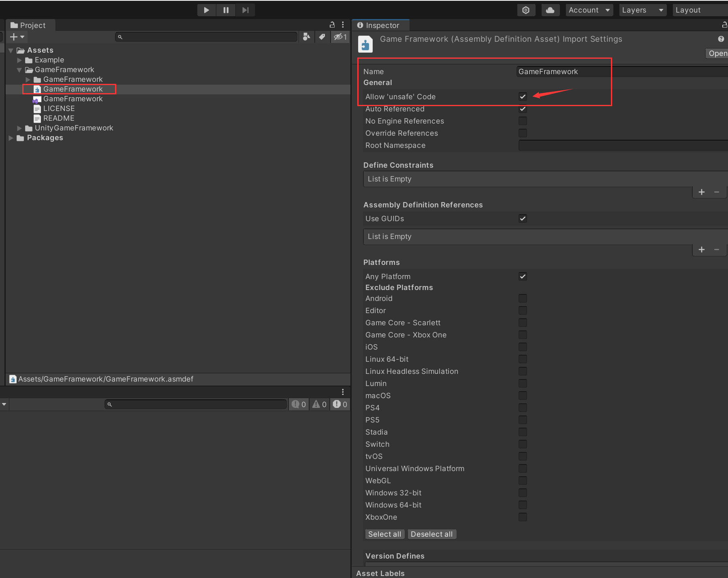728x578 pixels.
Task: Click the Asset Labels header
Action: (380, 574)
